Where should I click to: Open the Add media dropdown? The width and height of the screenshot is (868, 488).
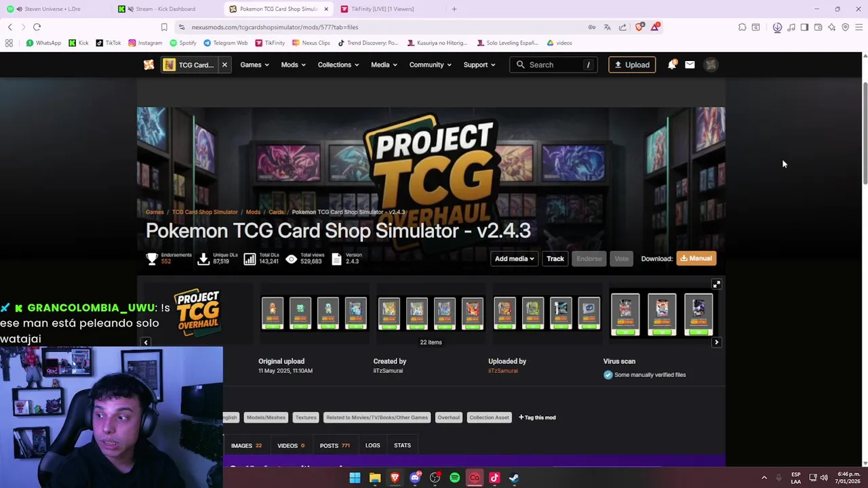point(514,258)
